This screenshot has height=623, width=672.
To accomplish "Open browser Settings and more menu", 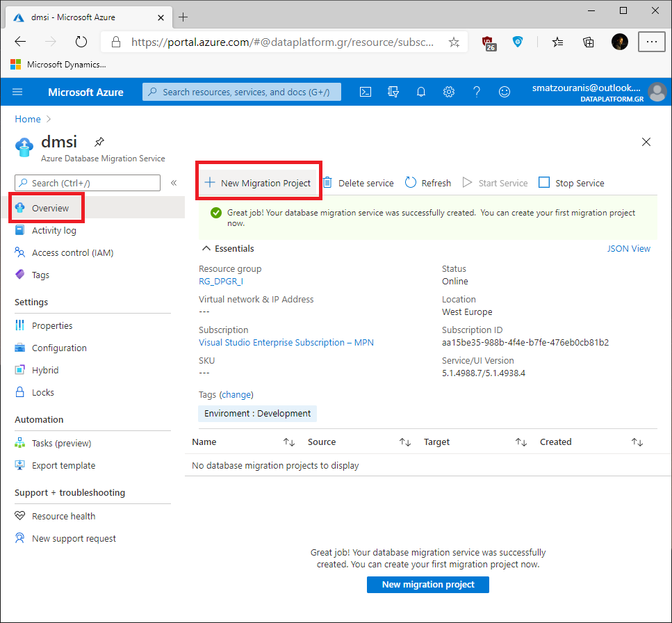I will (x=651, y=42).
